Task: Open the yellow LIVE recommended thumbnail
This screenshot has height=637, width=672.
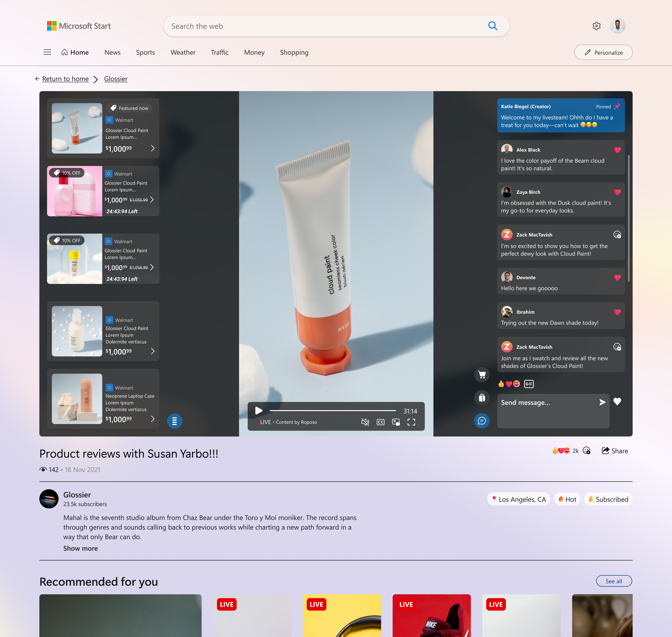Action: (x=342, y=616)
